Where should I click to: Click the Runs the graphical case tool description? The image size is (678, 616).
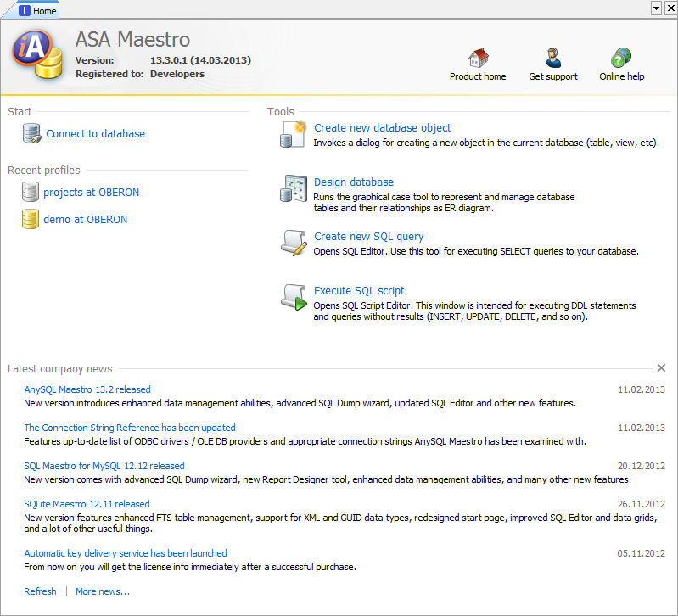pyautogui.click(x=444, y=202)
